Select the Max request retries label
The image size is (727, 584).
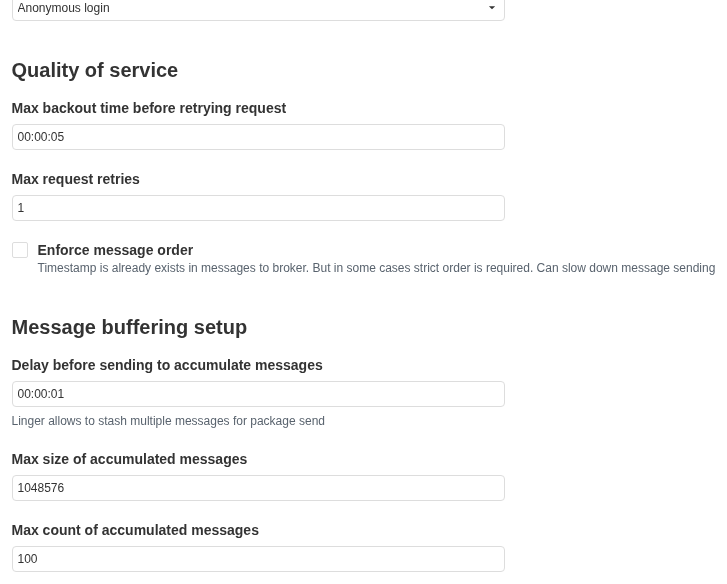point(76,179)
